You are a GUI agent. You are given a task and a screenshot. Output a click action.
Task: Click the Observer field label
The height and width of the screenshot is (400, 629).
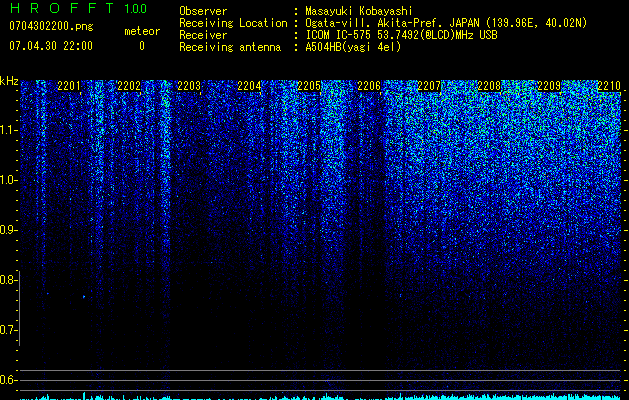203,11
